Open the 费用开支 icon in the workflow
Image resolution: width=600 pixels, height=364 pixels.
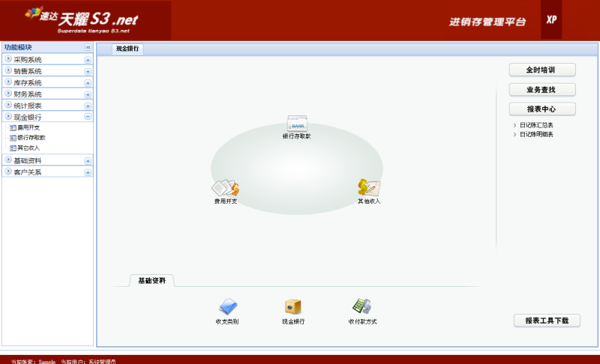coord(225,189)
